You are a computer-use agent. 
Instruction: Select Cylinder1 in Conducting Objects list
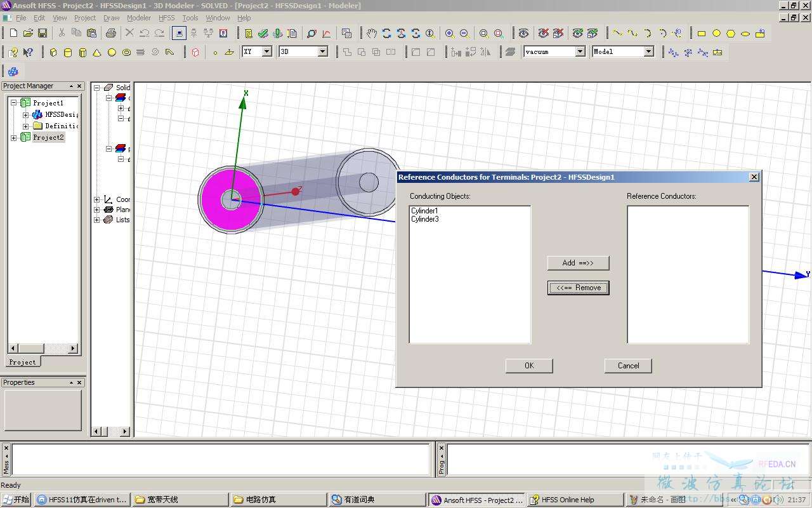[x=424, y=211]
